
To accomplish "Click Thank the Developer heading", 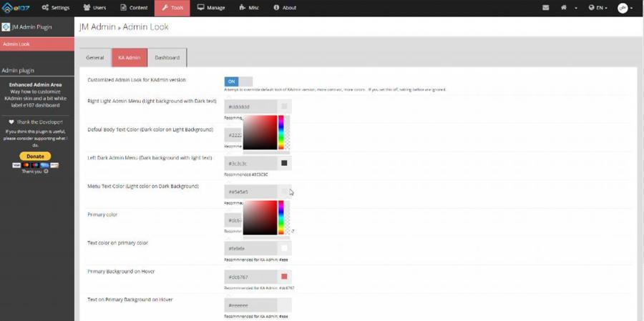I will coord(36,122).
